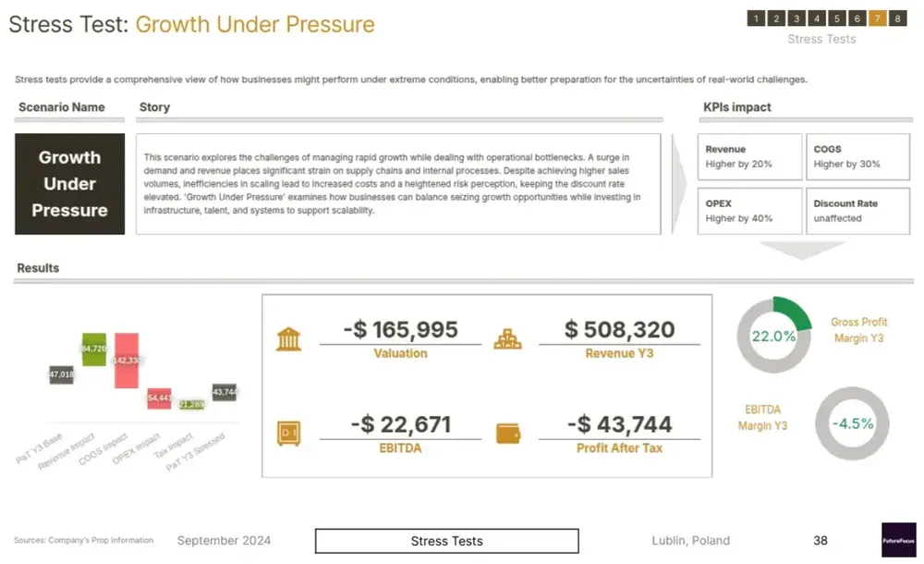This screenshot has height=564, width=924.
Task: Select the Revenue Higher by 20% card
Action: (749, 156)
